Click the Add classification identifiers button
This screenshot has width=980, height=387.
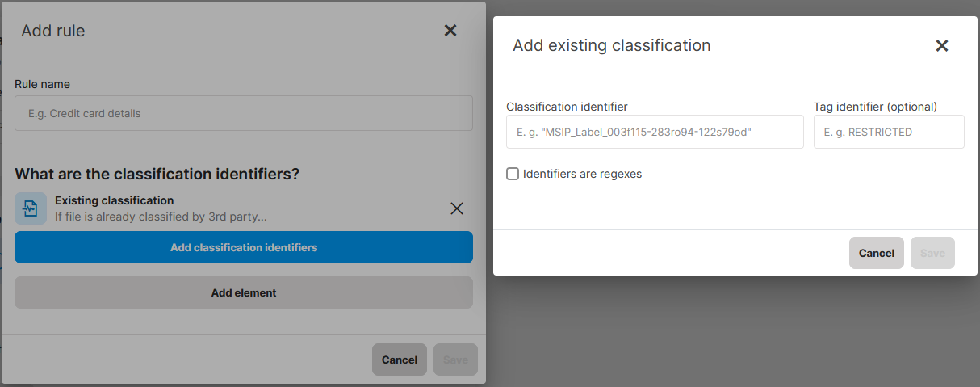tap(244, 247)
